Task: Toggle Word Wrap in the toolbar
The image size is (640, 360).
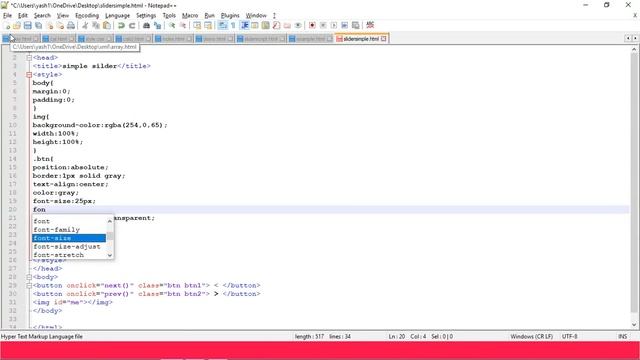Action: pos(222,25)
